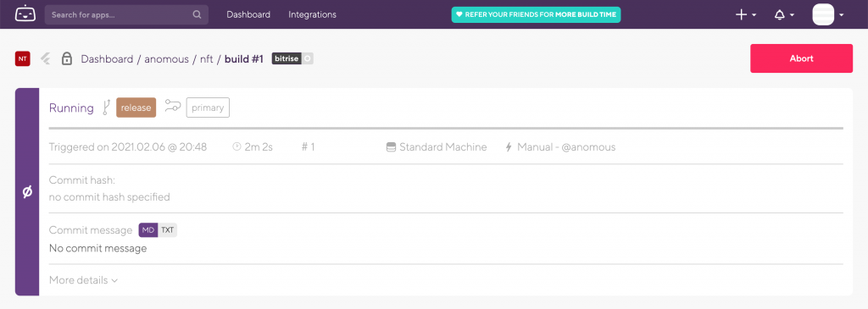
Task: Click the build progress bar
Action: click(446, 128)
